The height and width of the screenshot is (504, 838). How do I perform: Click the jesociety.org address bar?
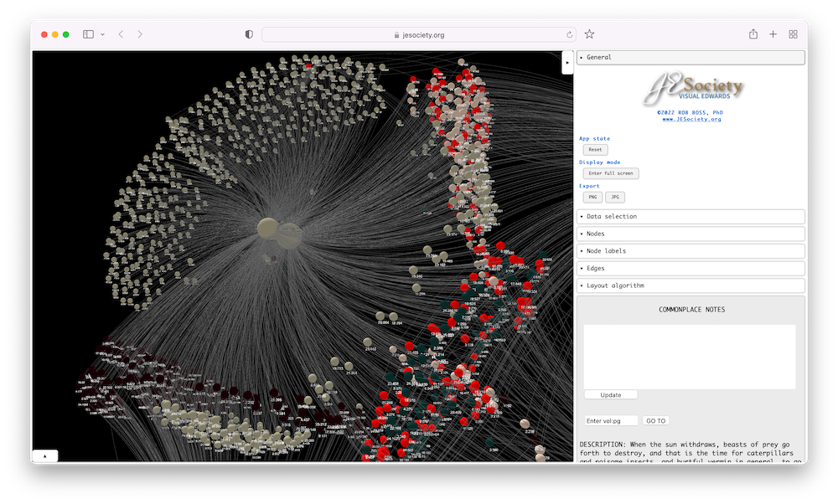pos(418,34)
